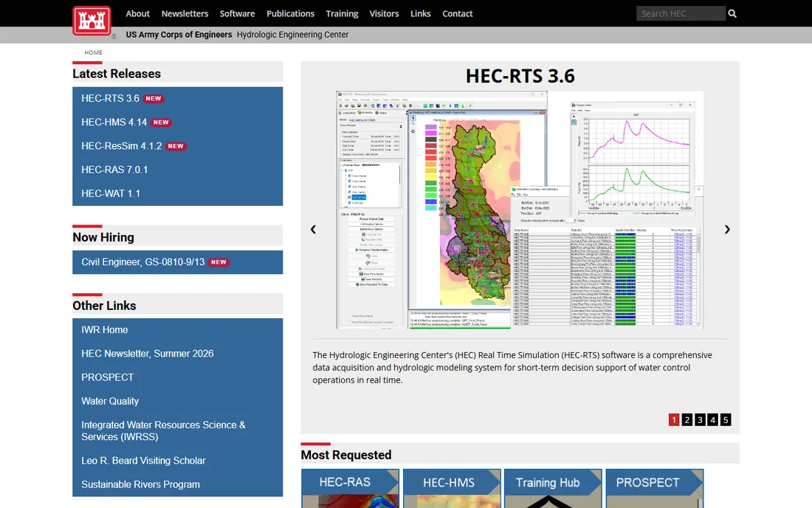
Task: Click Hydrologic Engineering Center text
Action: [292, 35]
